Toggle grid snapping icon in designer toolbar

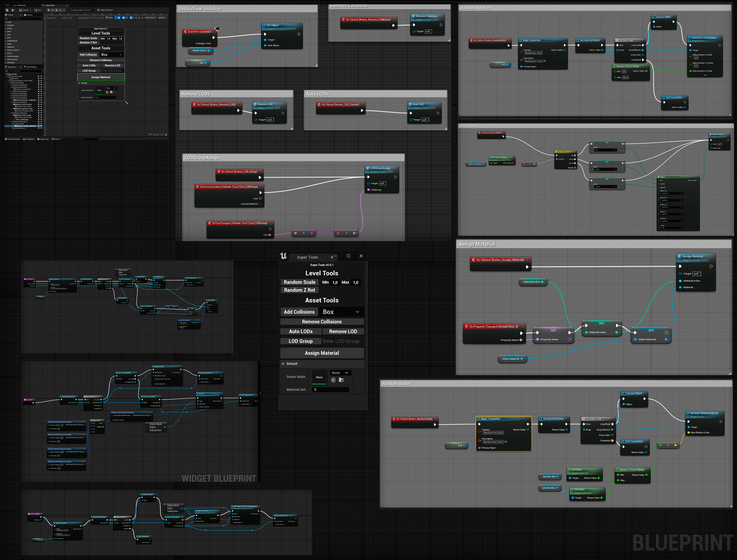pyautogui.click(x=131, y=18)
